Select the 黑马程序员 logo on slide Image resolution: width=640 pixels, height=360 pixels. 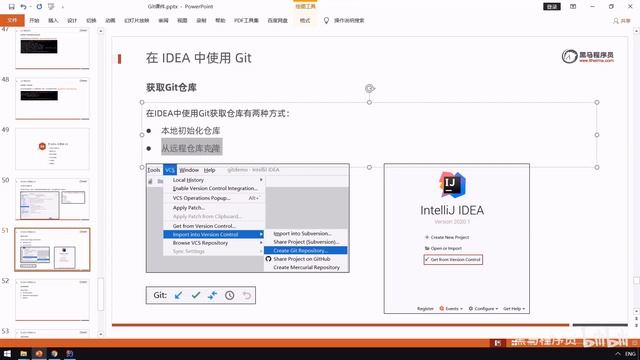587,56
